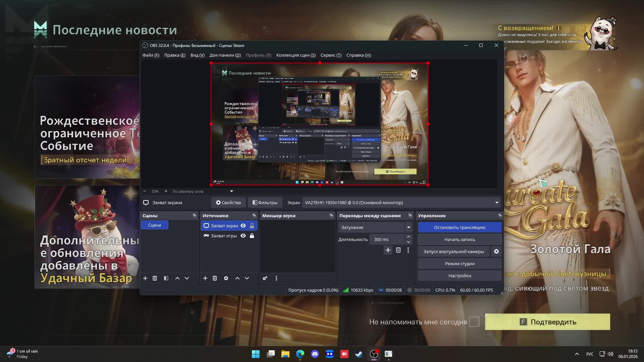Add a new source with plus icon
The height and width of the screenshot is (362, 644).
pyautogui.click(x=205, y=278)
